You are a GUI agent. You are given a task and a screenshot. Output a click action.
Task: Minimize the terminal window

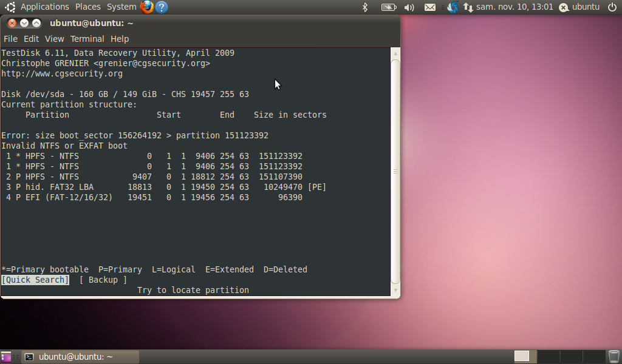24,23
